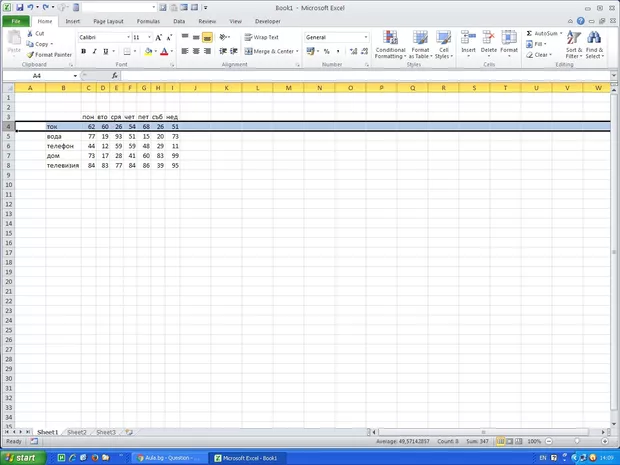Image resolution: width=620 pixels, height=465 pixels.
Task: Click the Delete cells icon
Action: pyautogui.click(x=489, y=39)
